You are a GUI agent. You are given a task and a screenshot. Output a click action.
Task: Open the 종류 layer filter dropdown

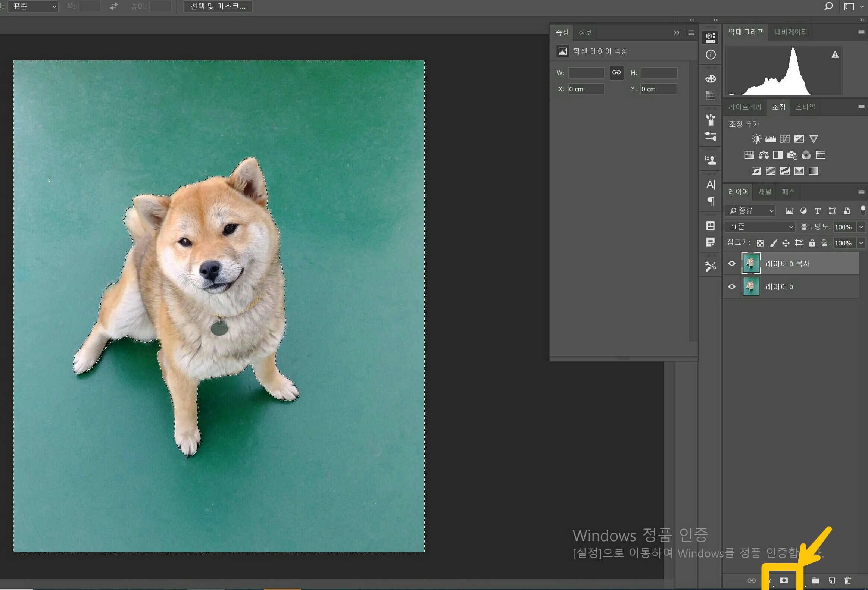tap(751, 211)
